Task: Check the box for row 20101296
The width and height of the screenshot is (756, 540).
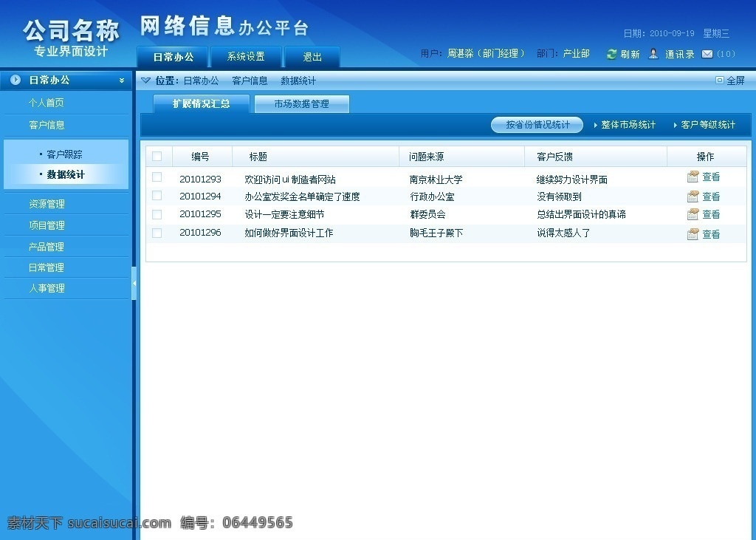Action: (157, 233)
